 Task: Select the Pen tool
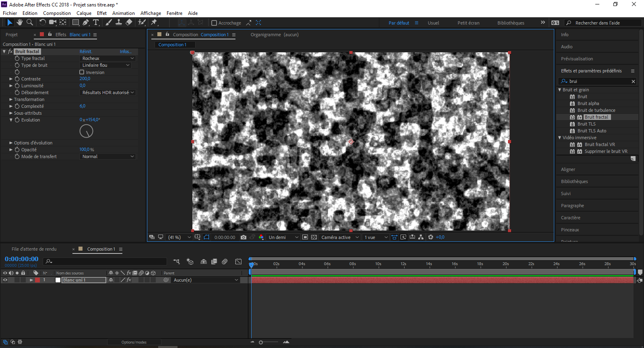[86, 23]
